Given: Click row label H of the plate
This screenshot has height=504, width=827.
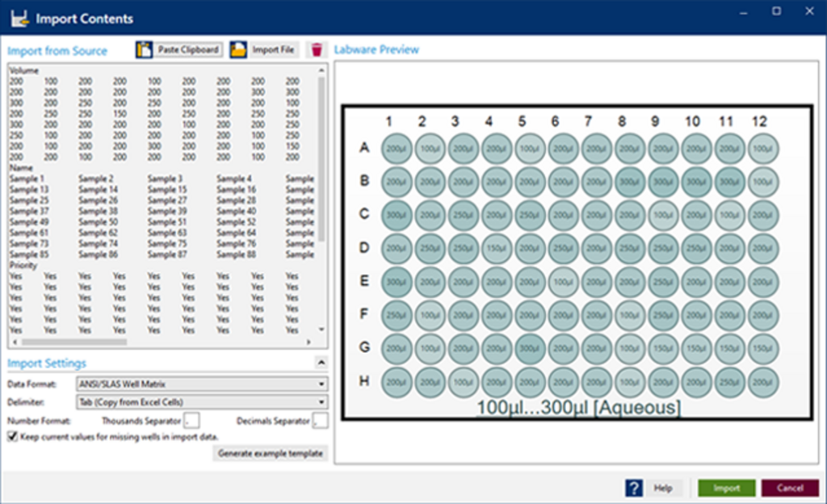Looking at the screenshot, I should point(364,380).
